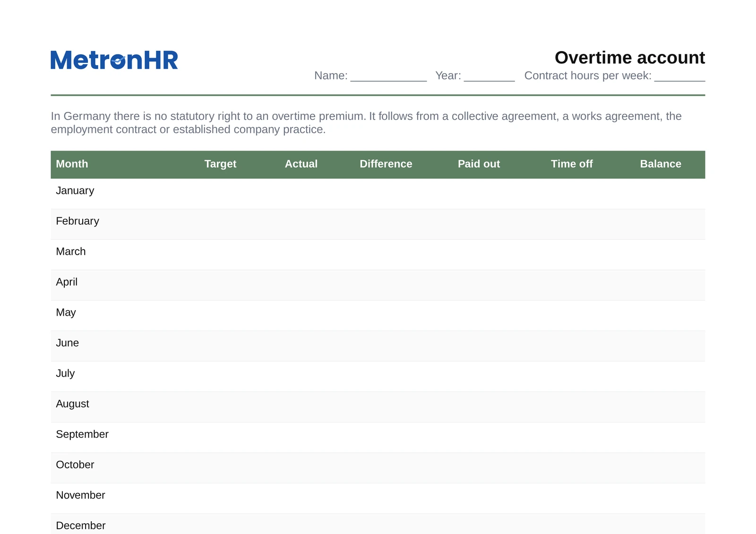Select the January row label
This screenshot has height=534, width=756.
pos(75,191)
